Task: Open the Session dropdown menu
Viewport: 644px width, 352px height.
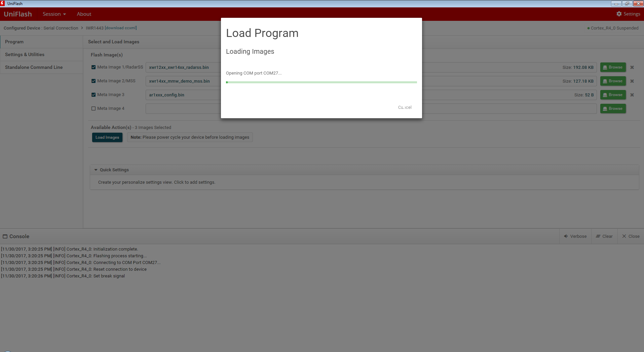Action: (x=54, y=14)
